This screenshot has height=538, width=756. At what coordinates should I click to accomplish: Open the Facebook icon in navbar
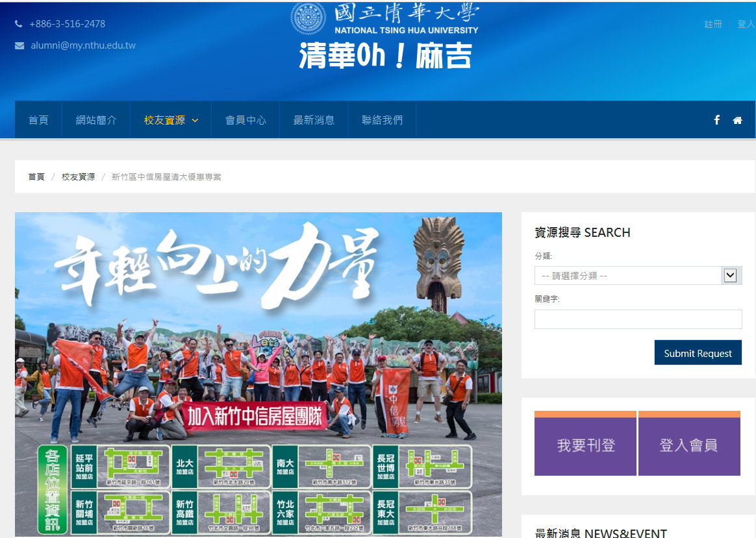(716, 120)
